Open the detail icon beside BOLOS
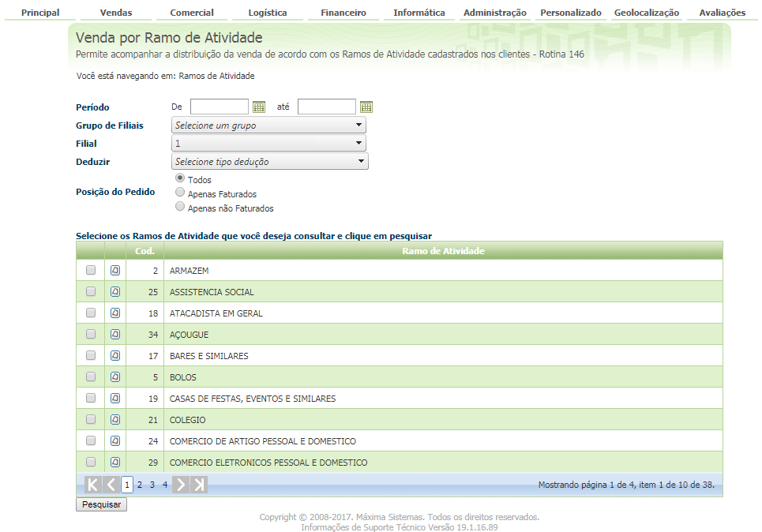 point(115,377)
